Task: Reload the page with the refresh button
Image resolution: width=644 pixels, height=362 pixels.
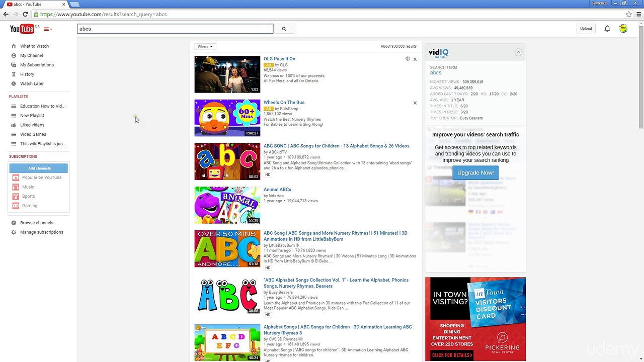Action: [25, 14]
